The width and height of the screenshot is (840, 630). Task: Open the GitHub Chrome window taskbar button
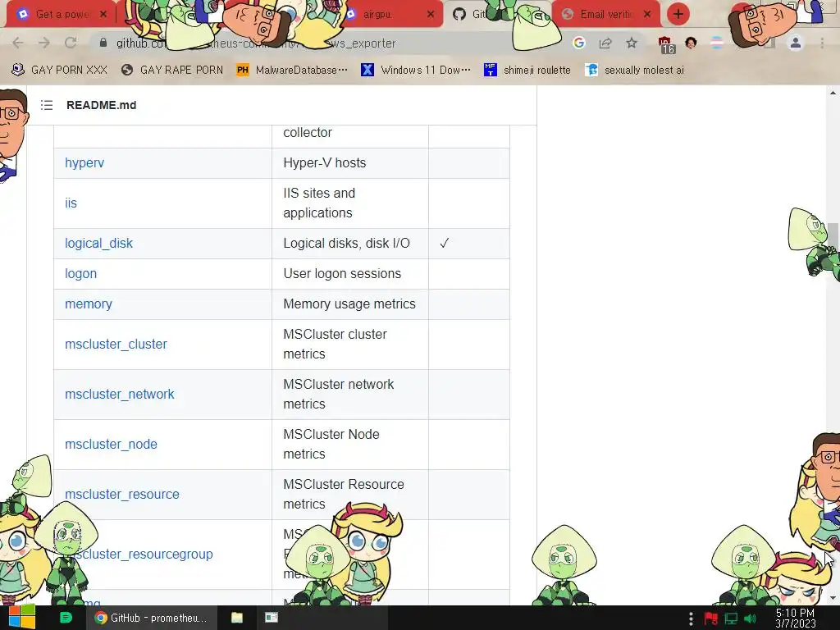coord(151,618)
